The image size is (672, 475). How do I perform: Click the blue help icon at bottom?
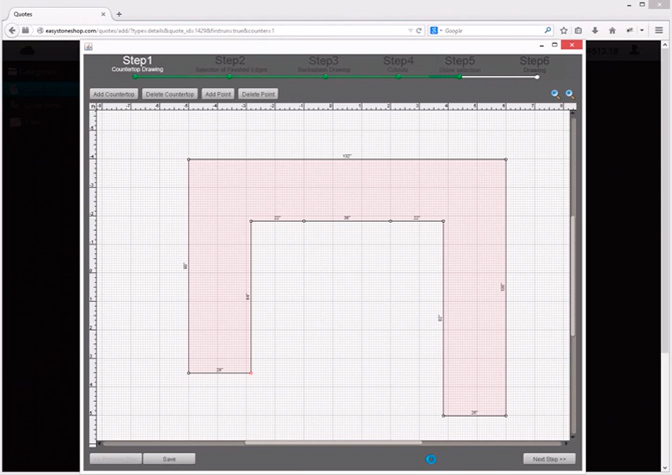431,459
